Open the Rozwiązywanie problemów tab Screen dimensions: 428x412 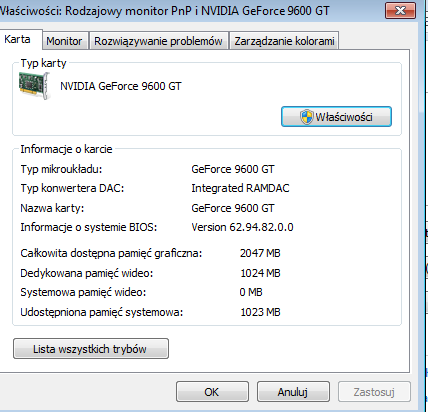[158, 41]
